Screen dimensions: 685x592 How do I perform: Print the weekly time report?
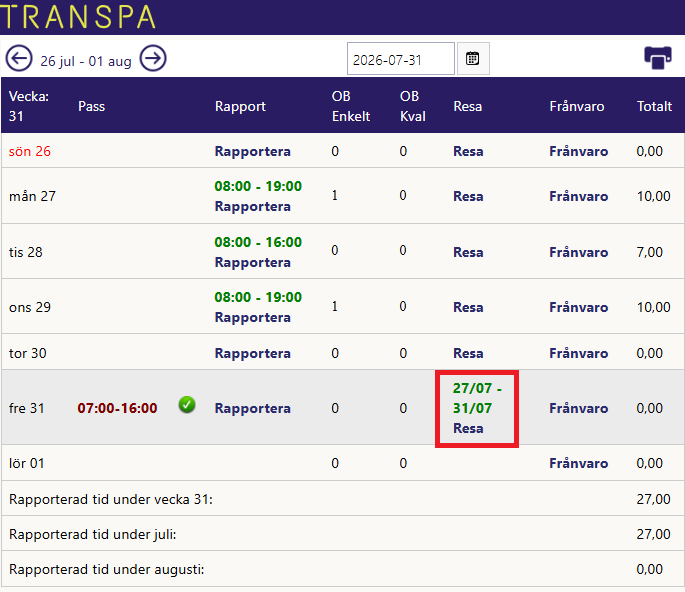click(x=658, y=58)
